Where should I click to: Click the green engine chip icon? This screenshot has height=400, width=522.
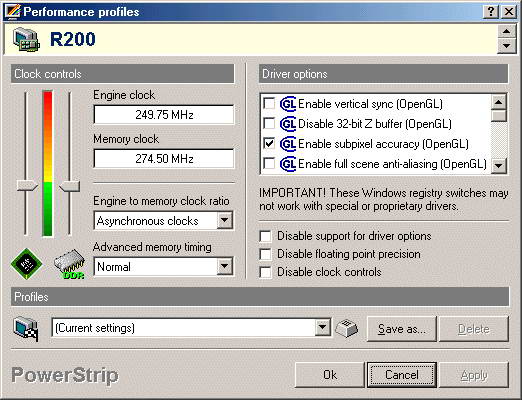click(x=26, y=264)
